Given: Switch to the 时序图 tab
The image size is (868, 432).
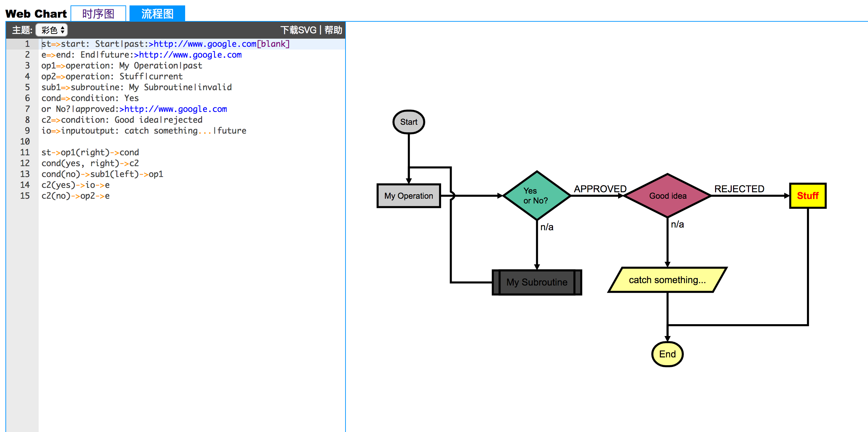Looking at the screenshot, I should click(98, 14).
